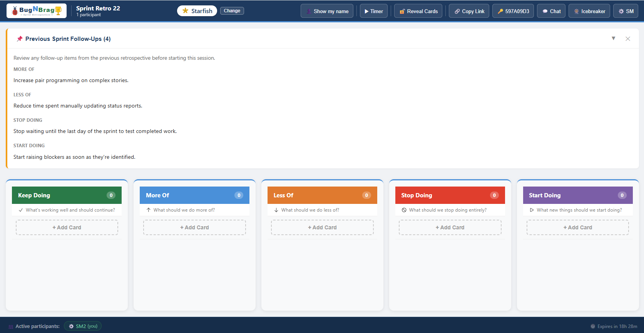The width and height of the screenshot is (644, 333).
Task: Click the clock icon next to Expires
Action: [593, 326]
